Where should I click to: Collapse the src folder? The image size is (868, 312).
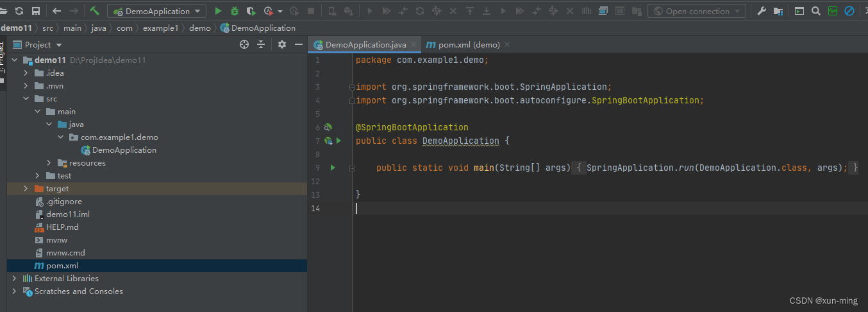click(26, 99)
